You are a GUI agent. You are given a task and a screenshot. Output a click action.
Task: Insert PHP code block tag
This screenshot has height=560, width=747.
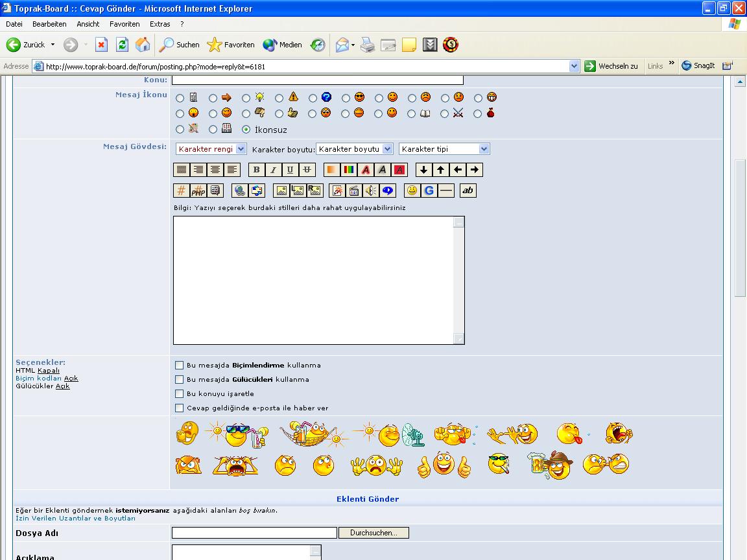click(198, 191)
